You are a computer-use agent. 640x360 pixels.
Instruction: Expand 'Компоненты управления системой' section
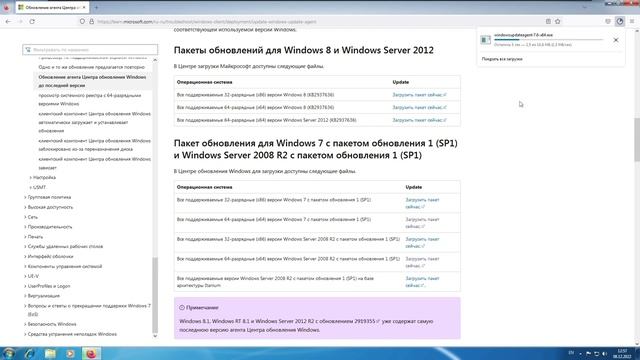click(x=63, y=267)
